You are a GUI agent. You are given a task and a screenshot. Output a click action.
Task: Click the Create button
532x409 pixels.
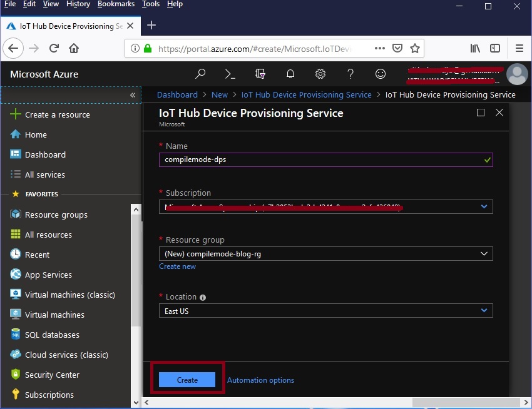(x=187, y=380)
